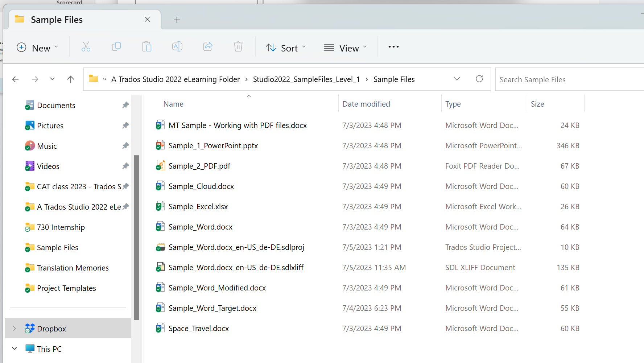Open the New item dropdown

(x=38, y=48)
